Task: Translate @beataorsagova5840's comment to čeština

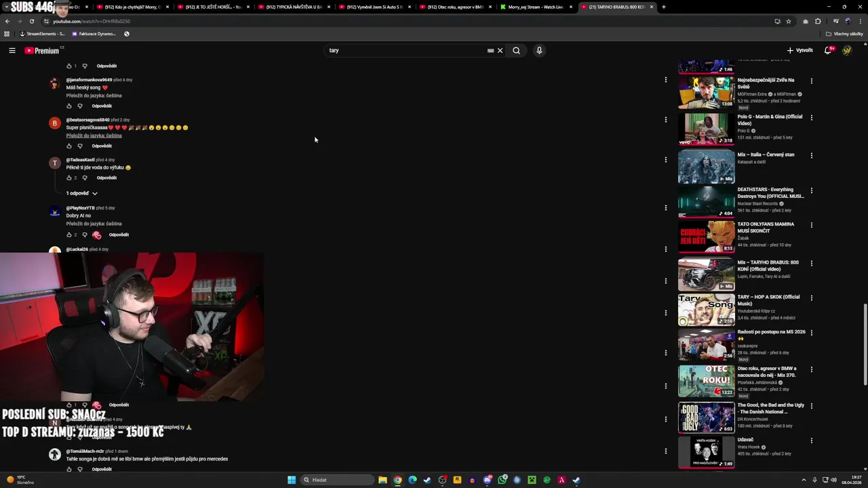Action: [x=94, y=136]
